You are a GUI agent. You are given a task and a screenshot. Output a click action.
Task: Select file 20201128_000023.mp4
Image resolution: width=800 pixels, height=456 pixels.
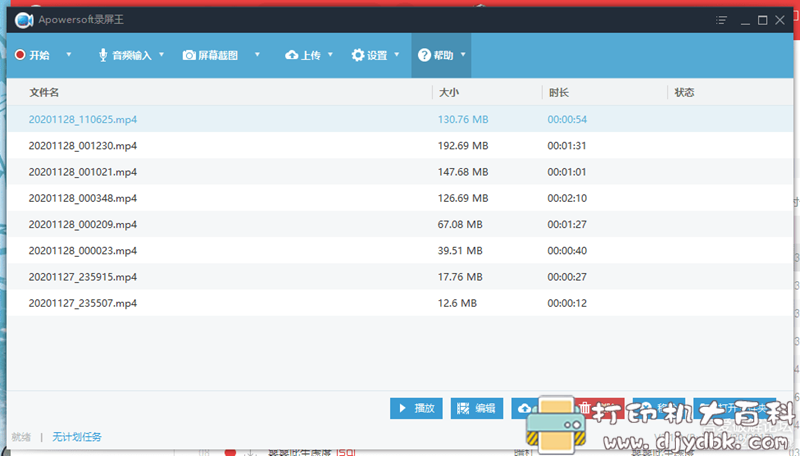pos(83,251)
